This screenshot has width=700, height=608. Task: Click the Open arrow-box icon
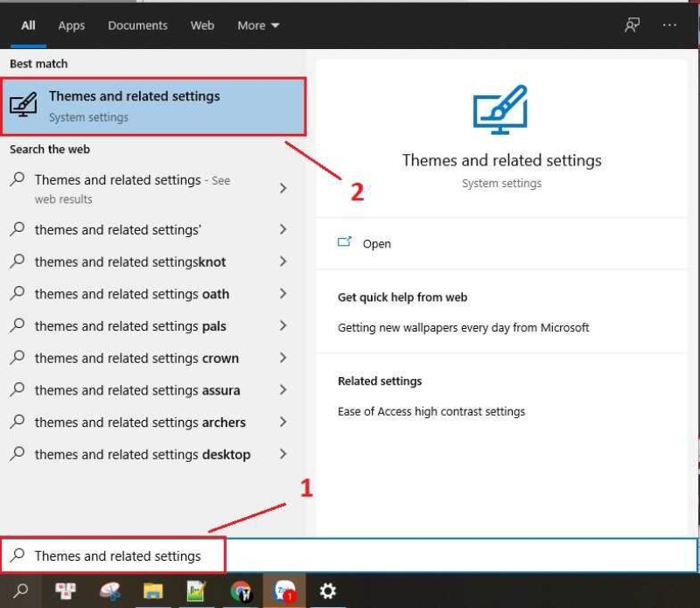tap(344, 242)
